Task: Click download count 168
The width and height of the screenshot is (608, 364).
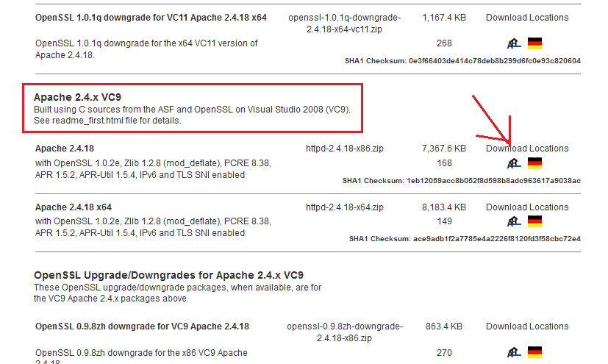Action: pos(444,163)
